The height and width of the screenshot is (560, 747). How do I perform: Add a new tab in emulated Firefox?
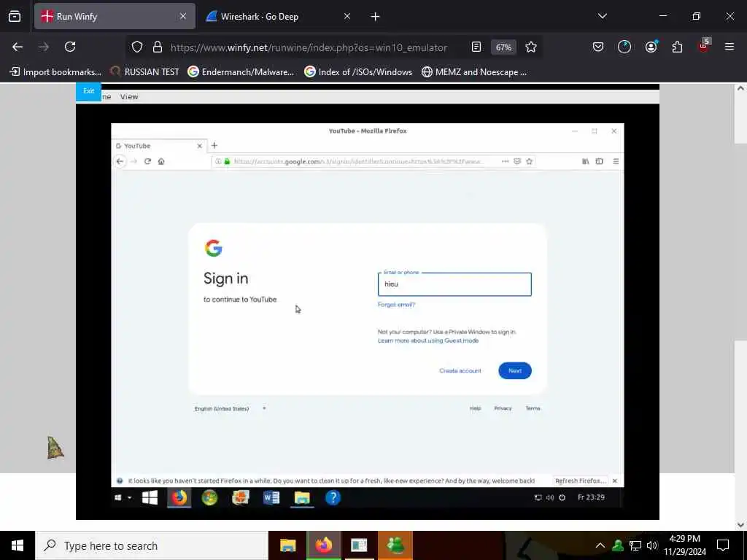[x=214, y=145]
